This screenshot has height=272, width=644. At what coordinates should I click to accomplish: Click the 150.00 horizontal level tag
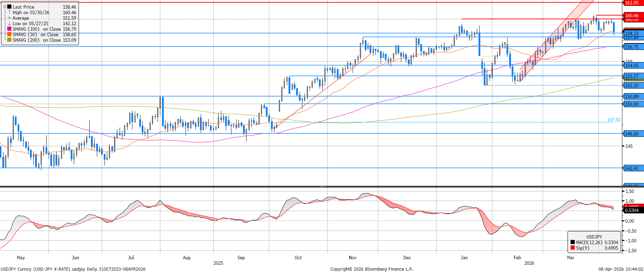click(632, 104)
